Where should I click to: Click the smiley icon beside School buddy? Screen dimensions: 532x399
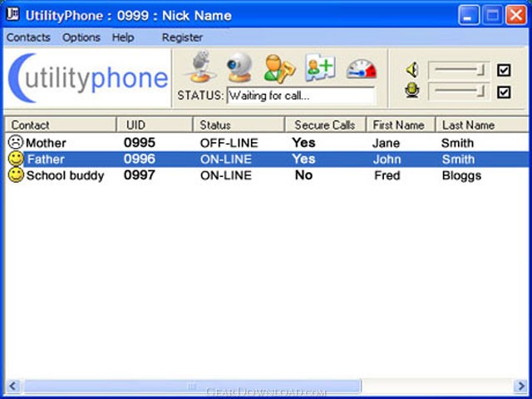pyautogui.click(x=16, y=175)
